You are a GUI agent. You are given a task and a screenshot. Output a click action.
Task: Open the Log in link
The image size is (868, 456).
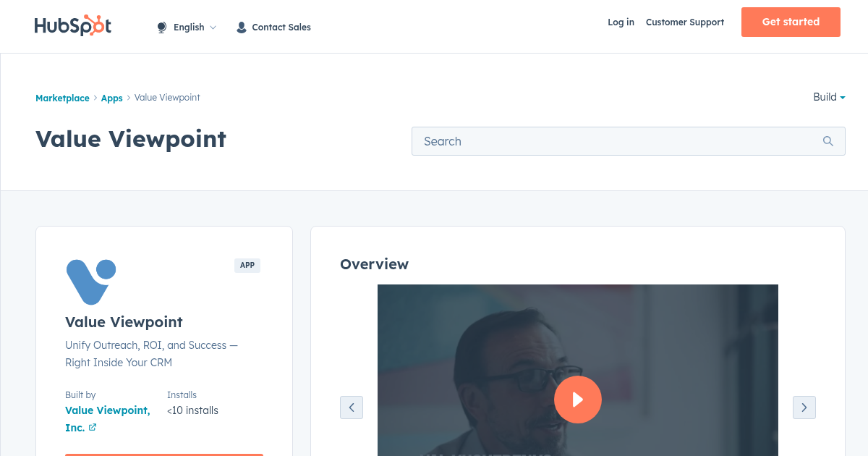(x=621, y=22)
